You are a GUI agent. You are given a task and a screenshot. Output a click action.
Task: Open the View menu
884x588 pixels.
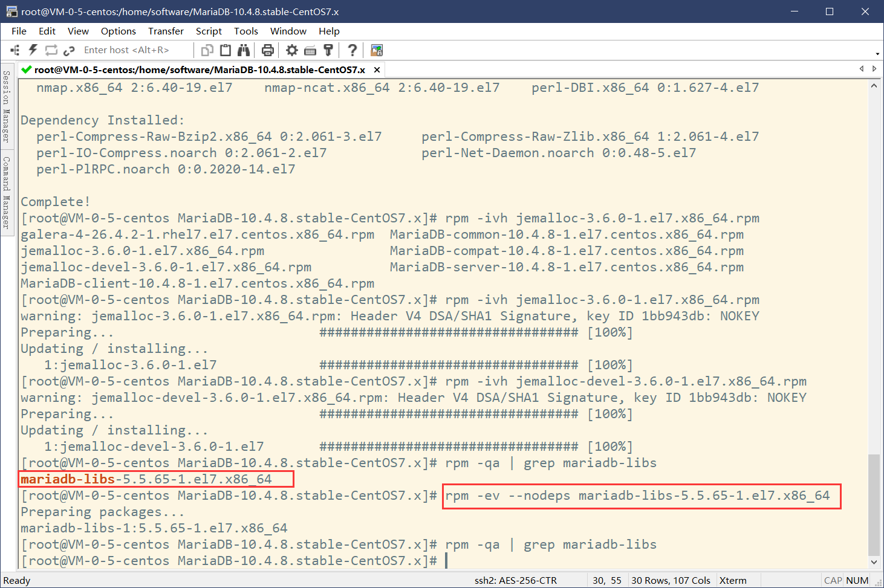click(x=78, y=31)
